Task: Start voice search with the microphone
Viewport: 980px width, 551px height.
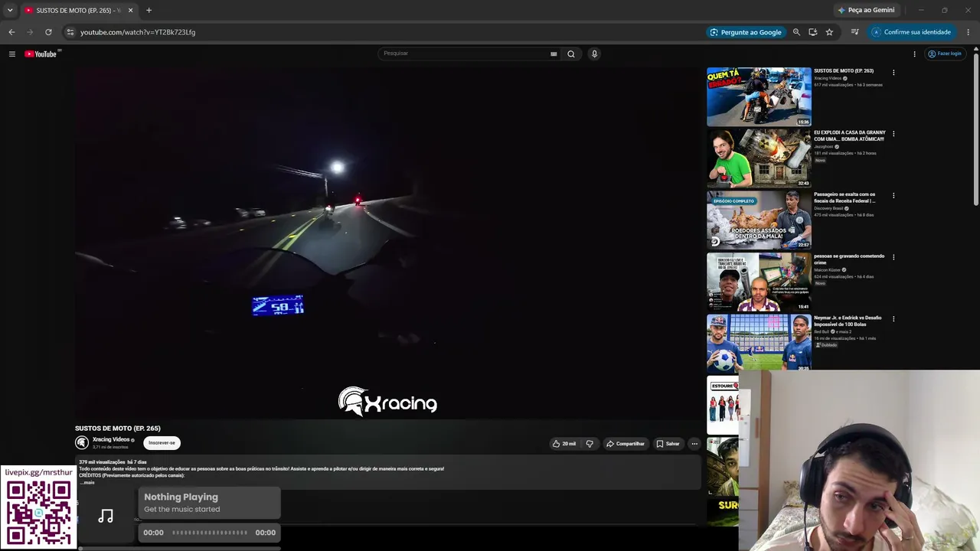Action: point(594,54)
